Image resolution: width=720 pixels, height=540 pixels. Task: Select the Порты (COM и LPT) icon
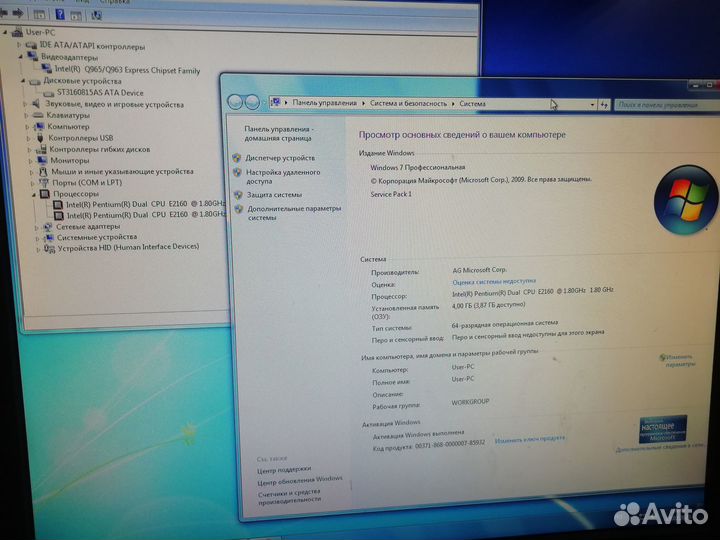(44, 182)
